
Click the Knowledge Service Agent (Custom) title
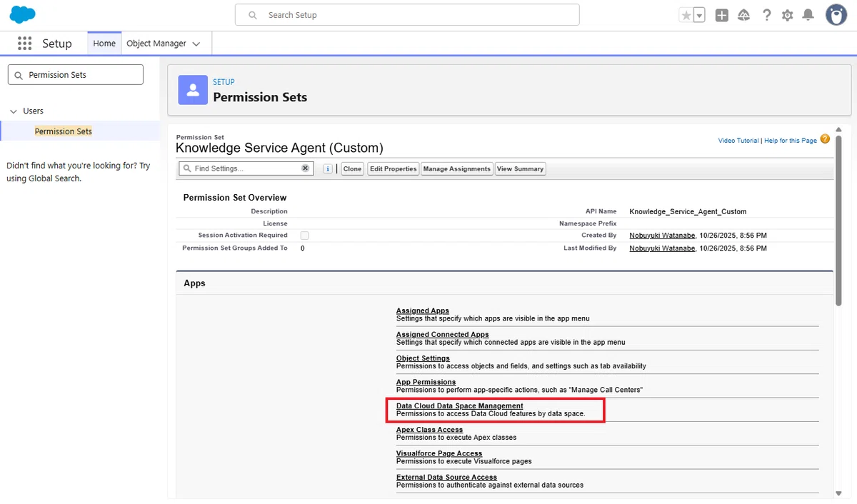(279, 148)
